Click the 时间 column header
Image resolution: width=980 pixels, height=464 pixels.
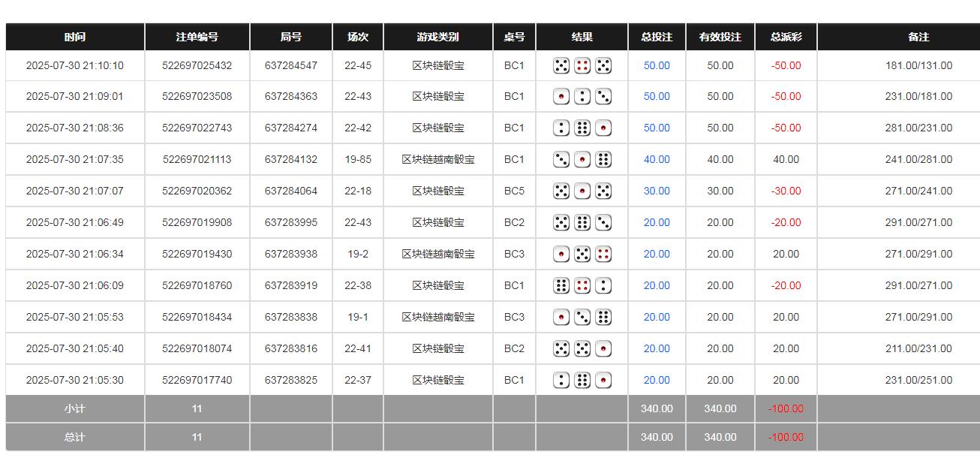tap(75, 37)
